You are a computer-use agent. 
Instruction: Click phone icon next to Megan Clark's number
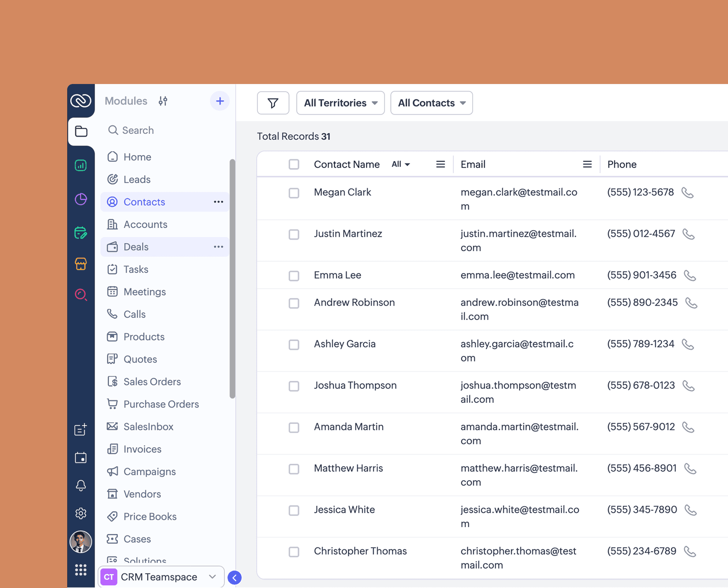click(687, 193)
